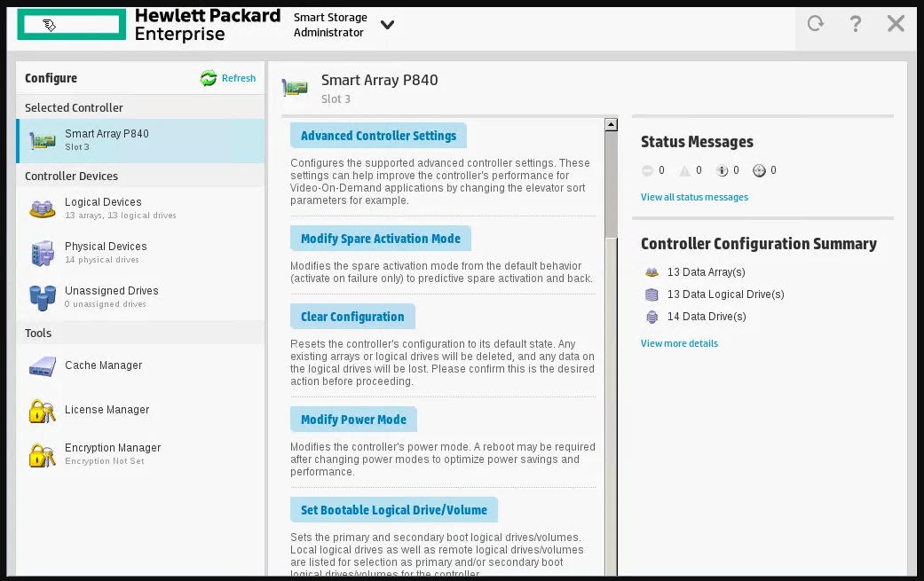Open View all status messages link
This screenshot has width=924, height=581.
tap(694, 197)
